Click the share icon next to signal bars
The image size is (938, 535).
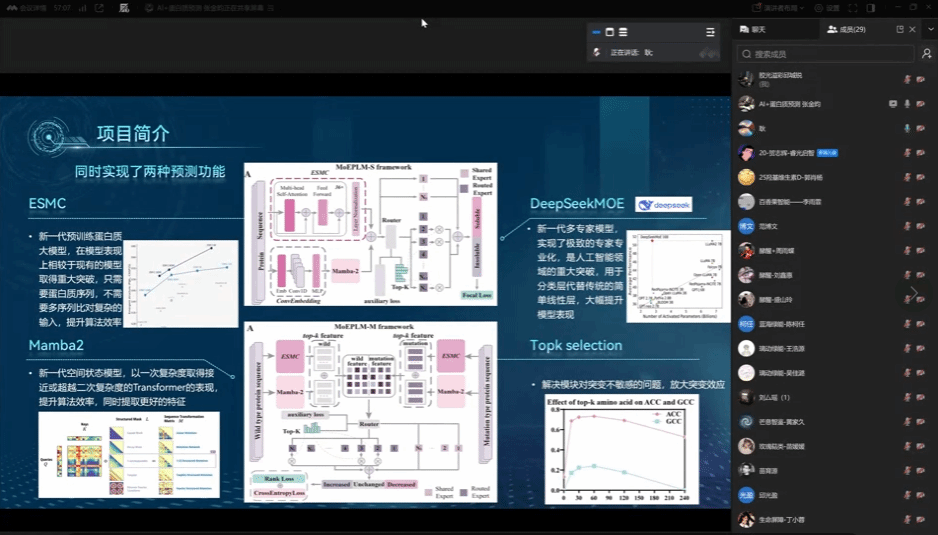[x=98, y=8]
